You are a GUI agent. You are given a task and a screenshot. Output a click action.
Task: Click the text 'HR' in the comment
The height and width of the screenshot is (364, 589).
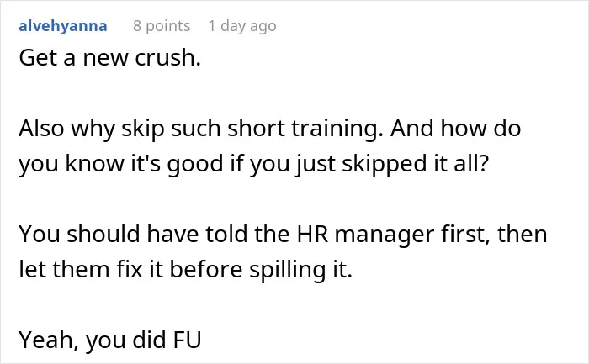(312, 235)
